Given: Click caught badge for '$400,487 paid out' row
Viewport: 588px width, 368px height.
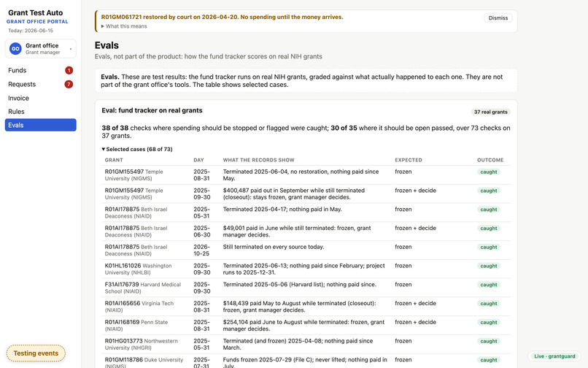Looking at the screenshot, I should tap(489, 191).
